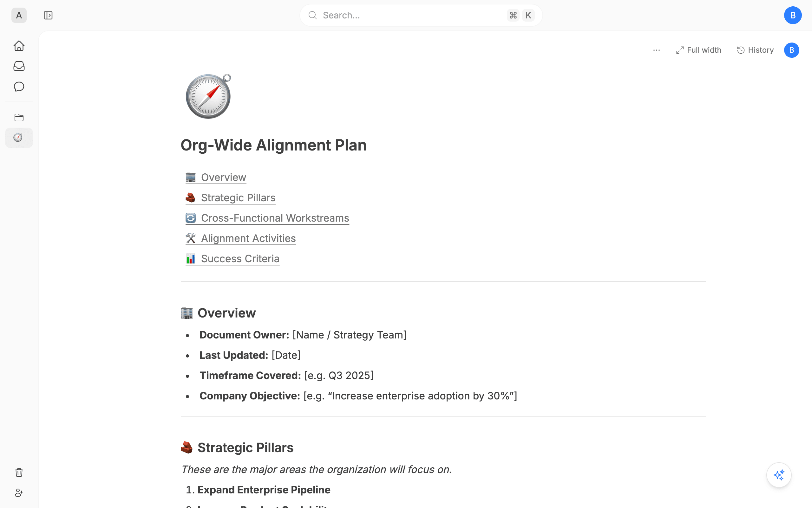Screen dimensions: 812x508
Task: Click the '[Name / Strategy Team]' placeholder
Action: pos(349,335)
